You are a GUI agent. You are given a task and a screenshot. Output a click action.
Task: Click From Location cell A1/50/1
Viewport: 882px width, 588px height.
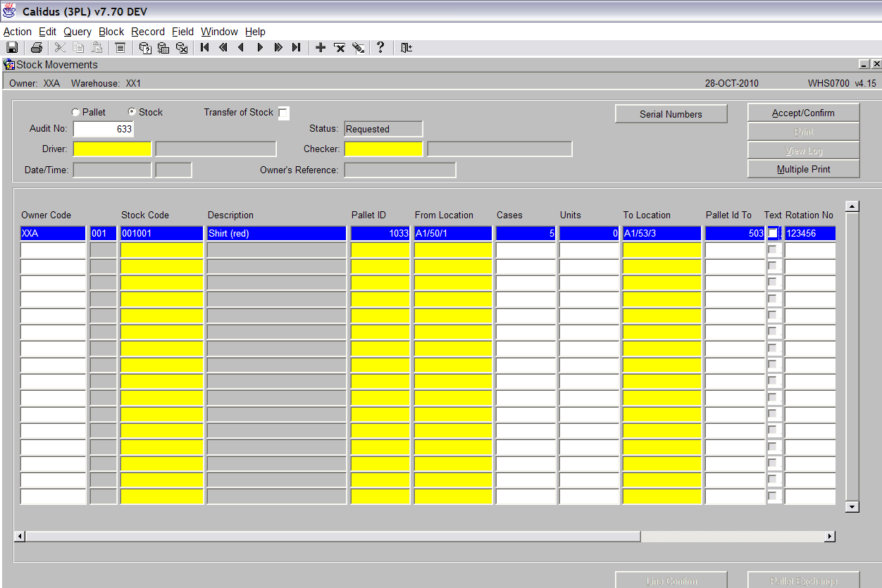click(x=453, y=233)
